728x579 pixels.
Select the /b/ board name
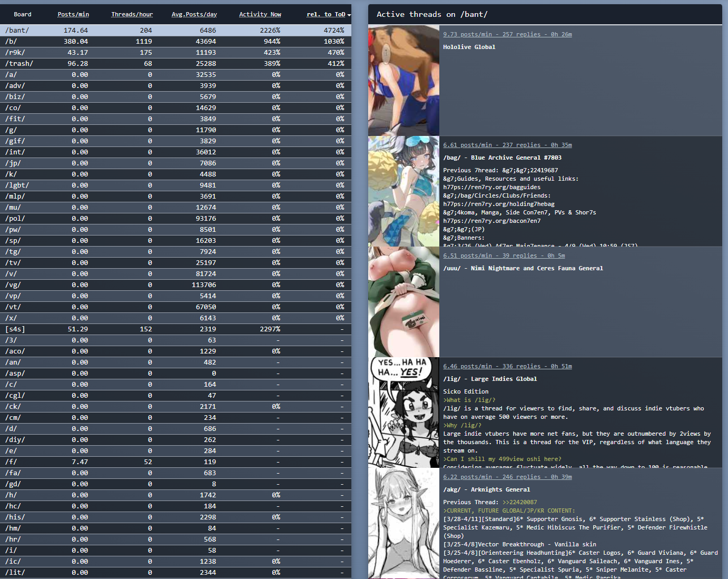11,42
